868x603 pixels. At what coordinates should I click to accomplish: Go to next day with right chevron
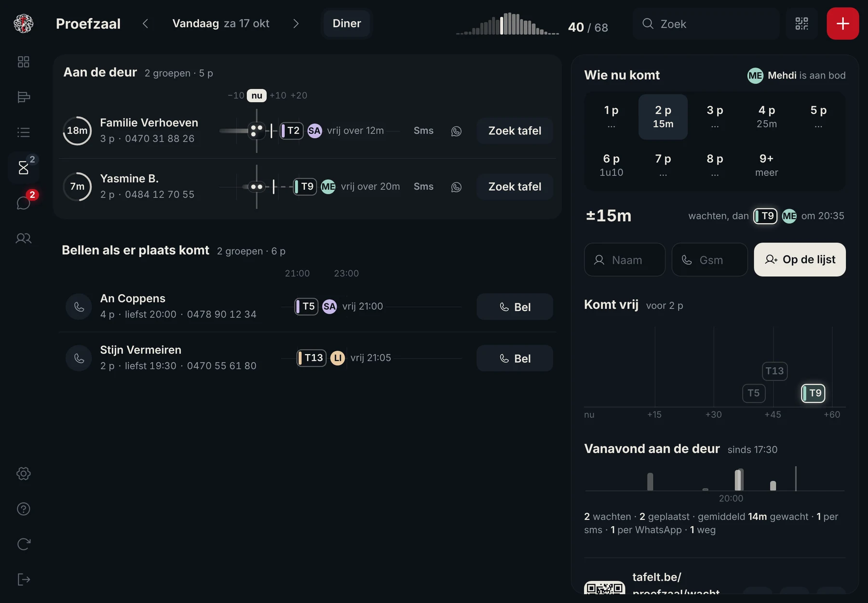pyautogui.click(x=296, y=24)
